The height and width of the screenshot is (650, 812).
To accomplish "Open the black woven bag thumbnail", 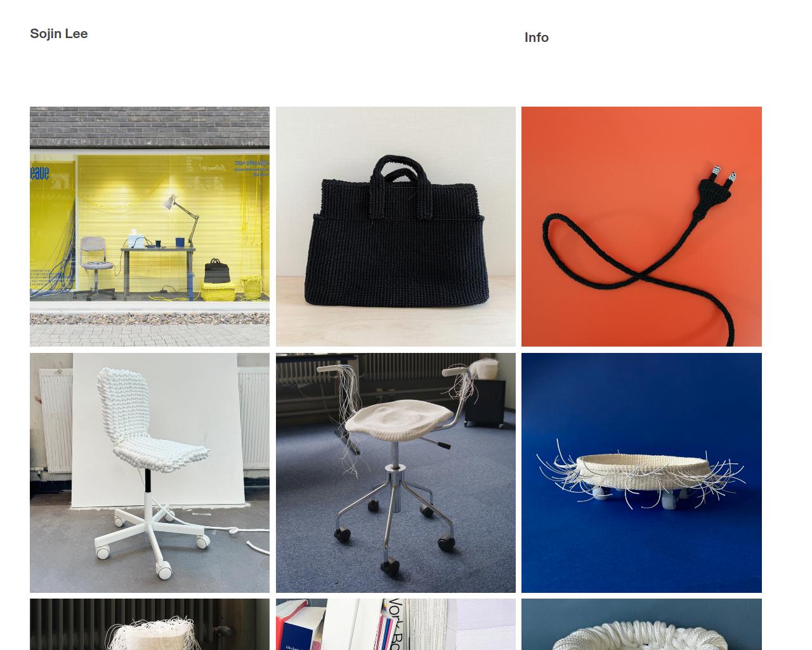I will 396,227.
